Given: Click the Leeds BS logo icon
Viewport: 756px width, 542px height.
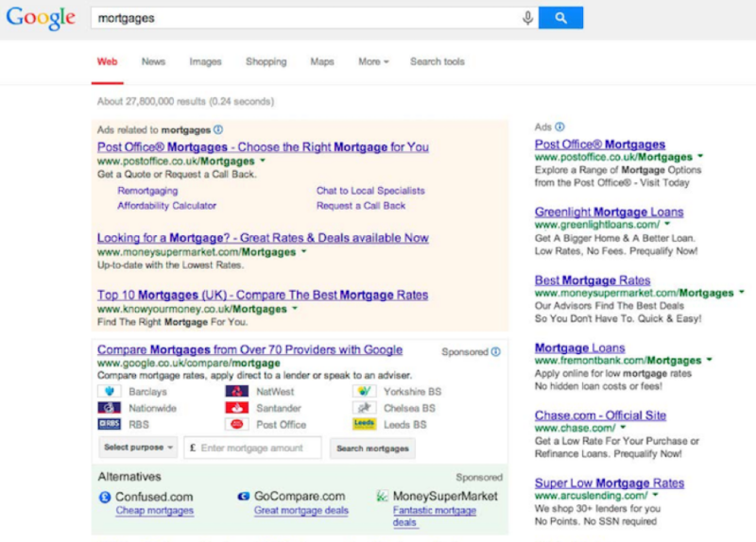Looking at the screenshot, I should 364,425.
